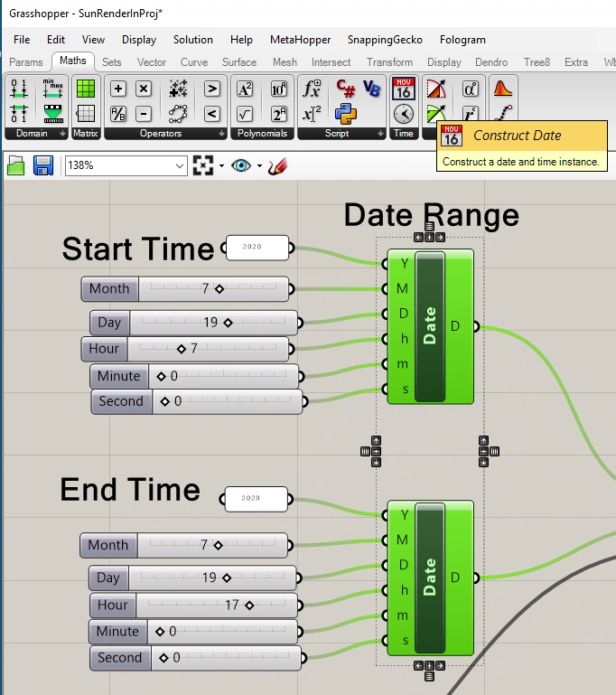Click Start Time Day slider handle
Viewport: 616px width, 695px height.
click(x=229, y=323)
